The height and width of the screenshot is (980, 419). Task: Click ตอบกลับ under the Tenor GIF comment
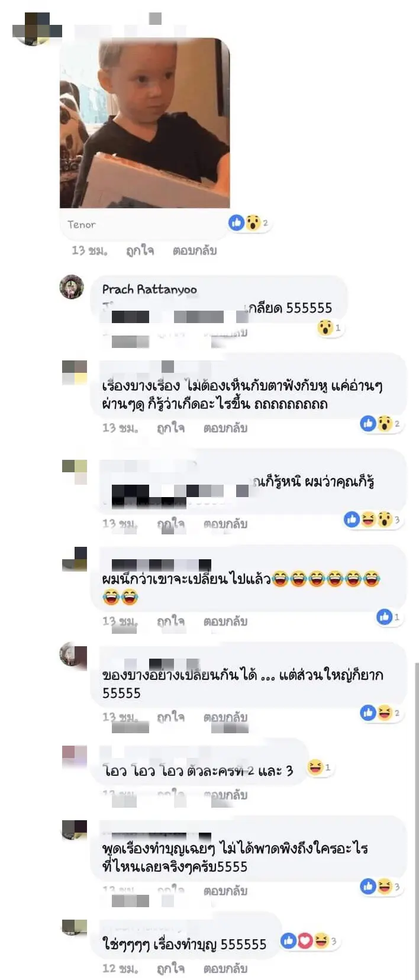coord(195,250)
